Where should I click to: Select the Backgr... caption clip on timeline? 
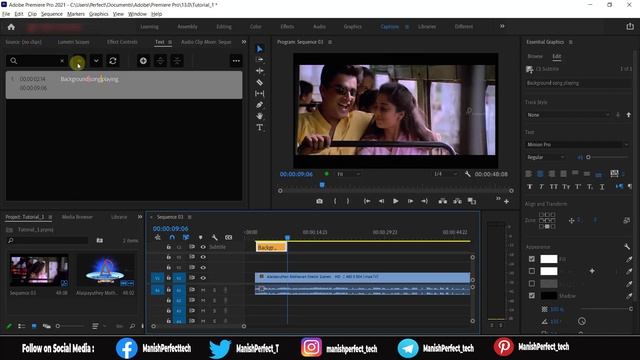[271, 247]
